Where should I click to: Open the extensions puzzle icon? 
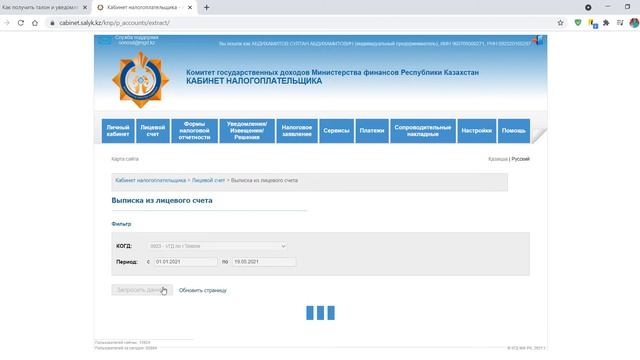coord(606,23)
